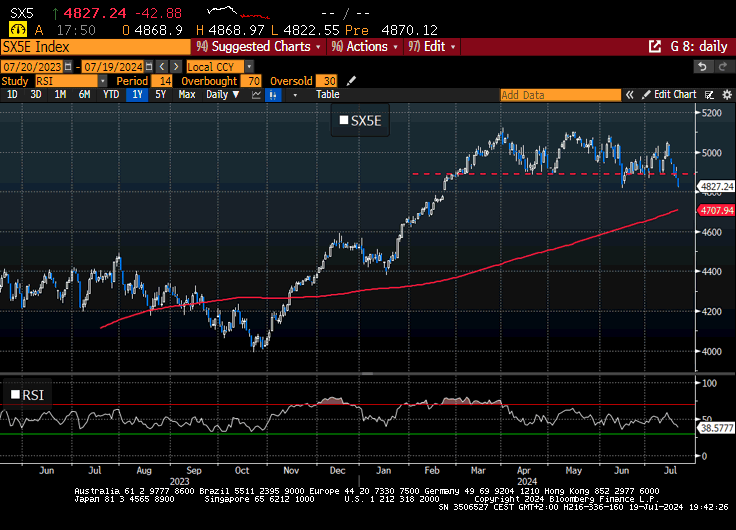Open the Edit menu

(431, 46)
